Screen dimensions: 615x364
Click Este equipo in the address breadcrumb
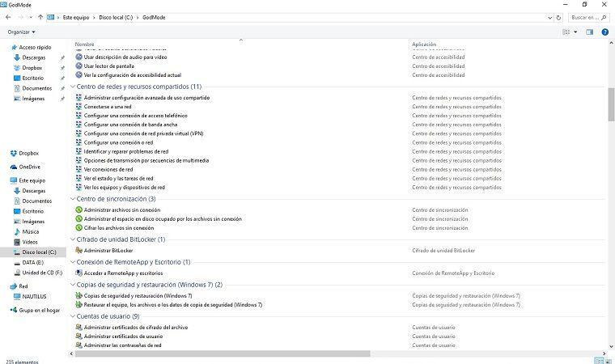click(x=76, y=18)
